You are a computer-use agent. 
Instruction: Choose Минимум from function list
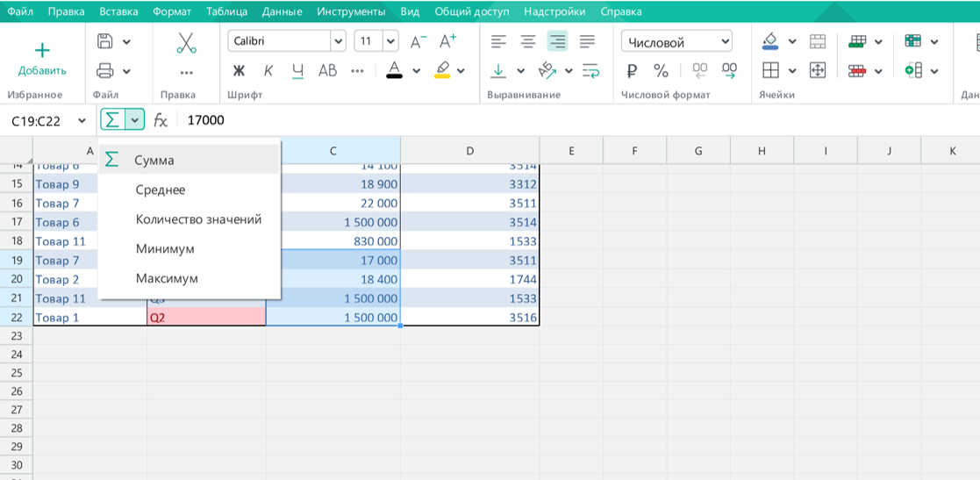point(189,248)
